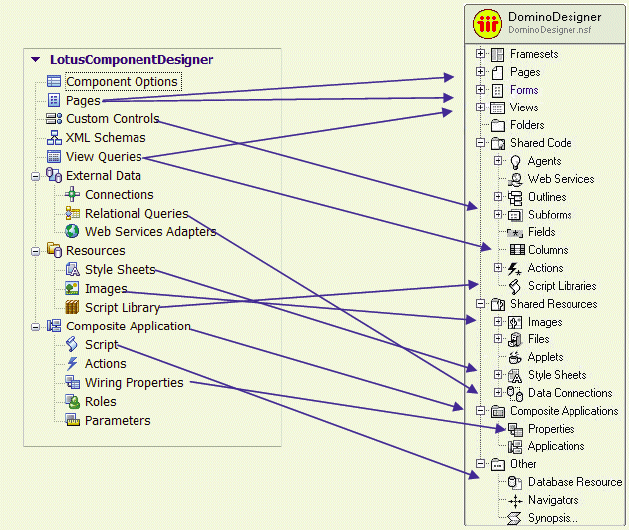Viewport: 629px width, 530px height.
Task: Click the Connections plug icon
Action: (x=72, y=194)
